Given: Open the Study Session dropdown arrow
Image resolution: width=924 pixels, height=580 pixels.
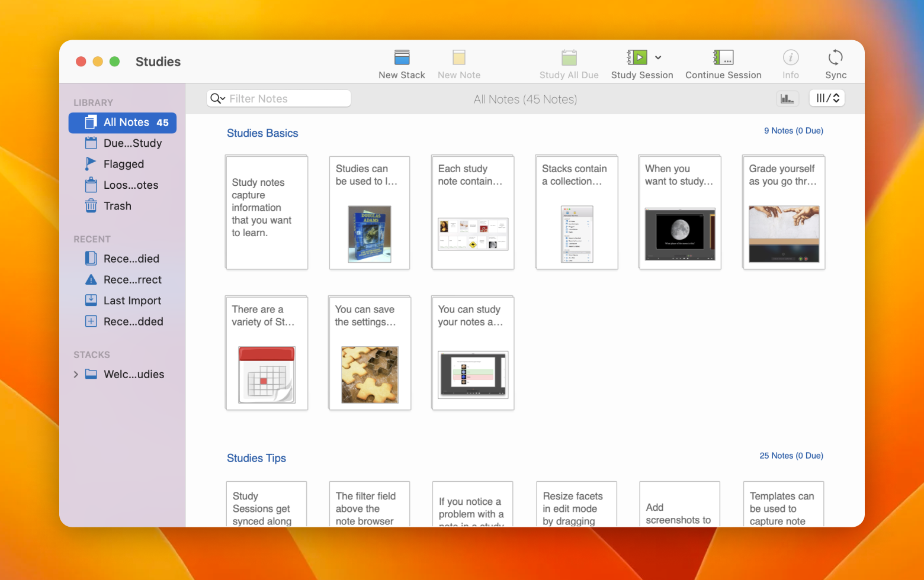Looking at the screenshot, I should click(x=659, y=57).
